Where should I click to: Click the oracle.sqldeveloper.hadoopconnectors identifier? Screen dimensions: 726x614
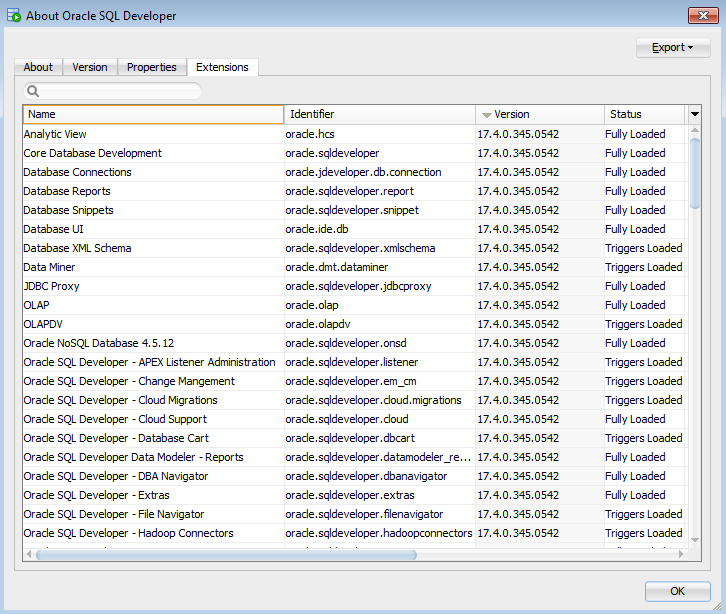coord(379,533)
